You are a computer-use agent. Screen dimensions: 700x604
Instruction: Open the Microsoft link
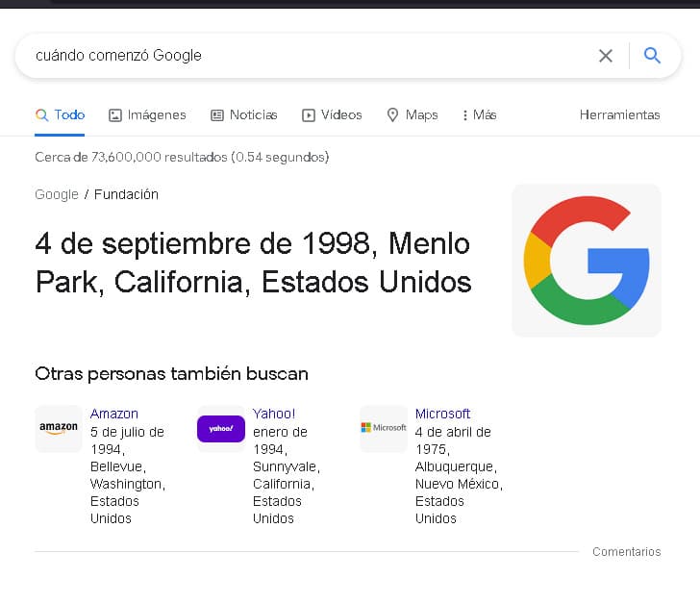point(443,414)
